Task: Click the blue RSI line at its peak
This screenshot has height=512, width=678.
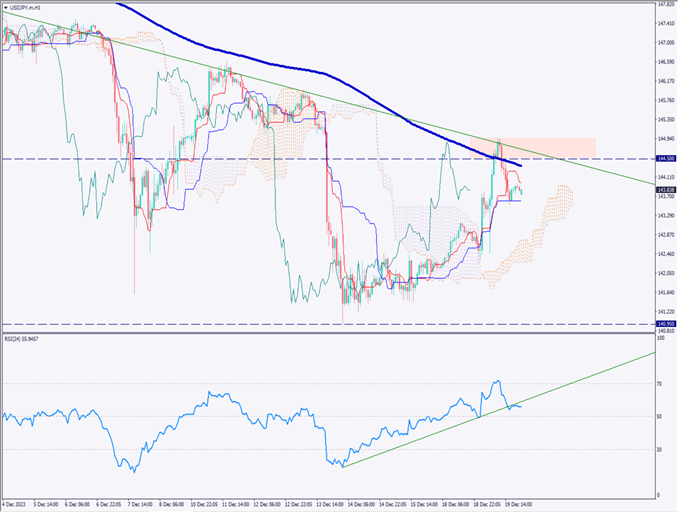Action: pos(496,381)
